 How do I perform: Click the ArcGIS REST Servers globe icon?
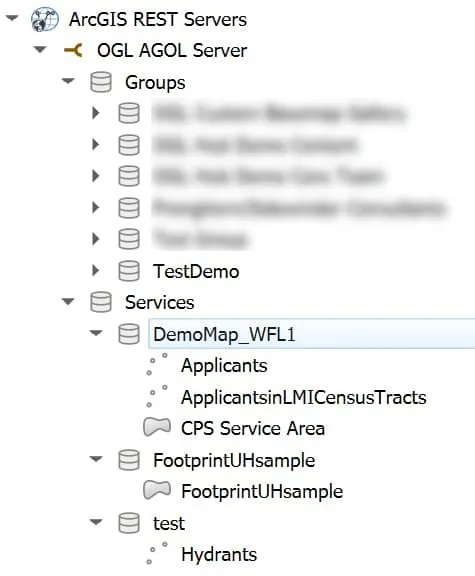(44, 20)
